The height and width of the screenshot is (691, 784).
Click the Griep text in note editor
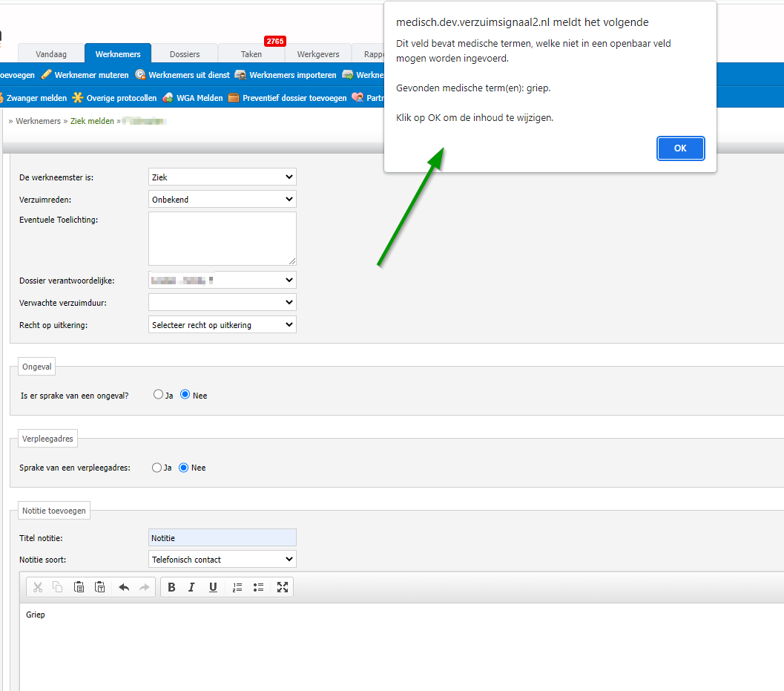click(36, 615)
